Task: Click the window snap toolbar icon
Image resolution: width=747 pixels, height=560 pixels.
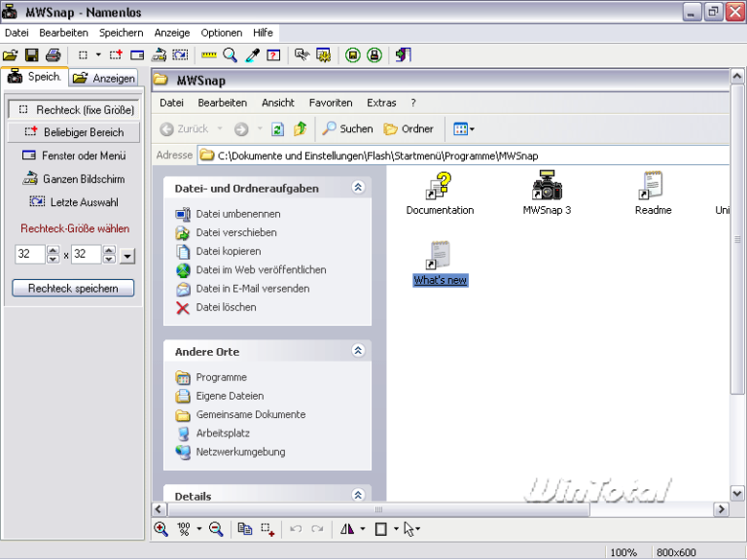Action: [x=137, y=55]
